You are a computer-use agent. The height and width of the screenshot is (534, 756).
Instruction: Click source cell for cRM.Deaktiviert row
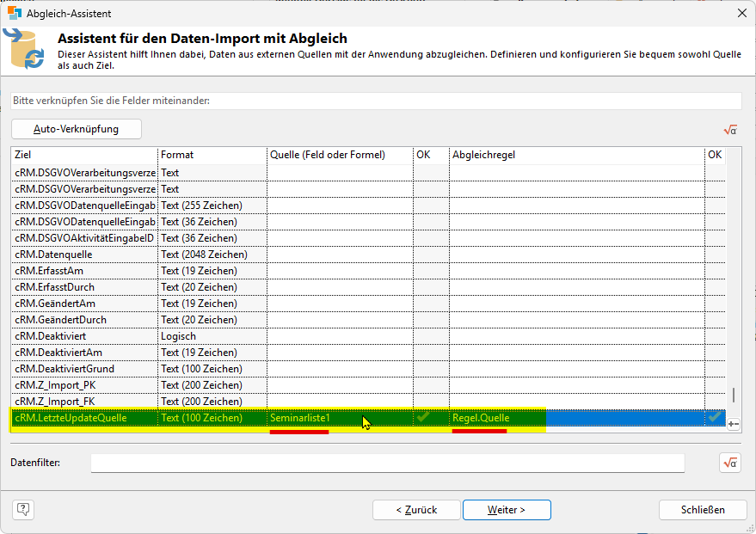pyautogui.click(x=339, y=336)
